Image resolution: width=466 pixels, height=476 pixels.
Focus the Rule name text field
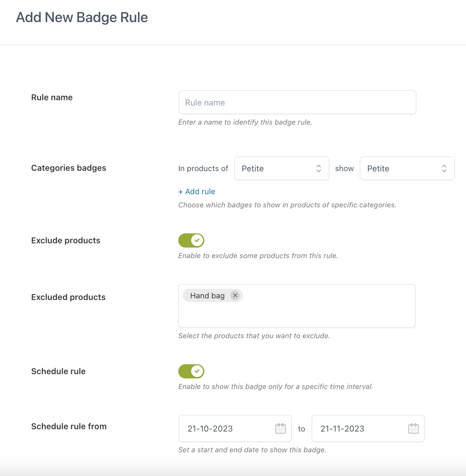(297, 103)
